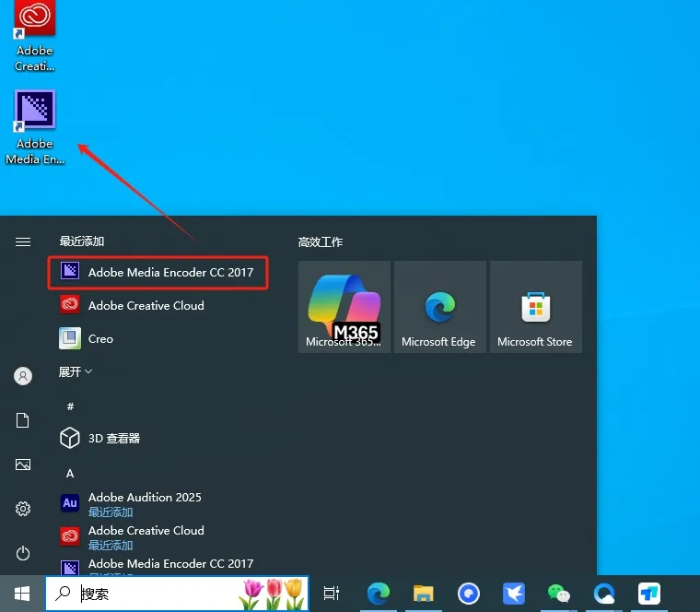Expand the 展开 recently added list
The height and width of the screenshot is (612, 700).
point(76,371)
